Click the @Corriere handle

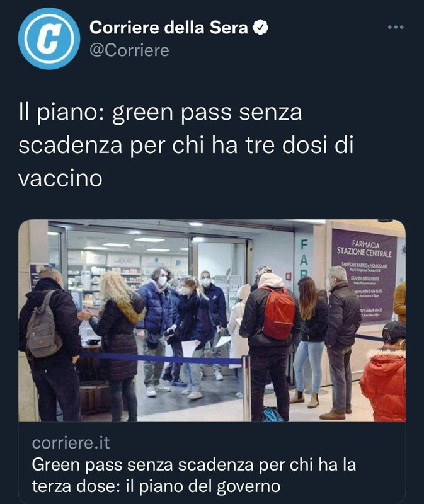(129, 50)
